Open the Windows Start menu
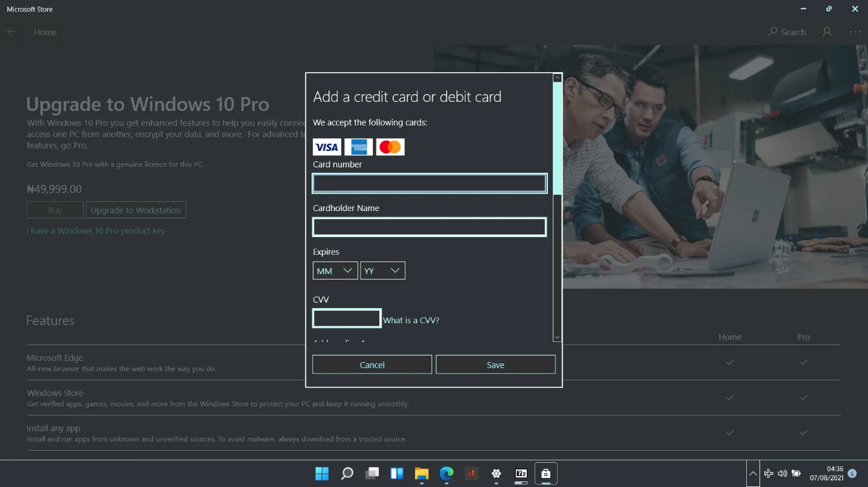 322,474
